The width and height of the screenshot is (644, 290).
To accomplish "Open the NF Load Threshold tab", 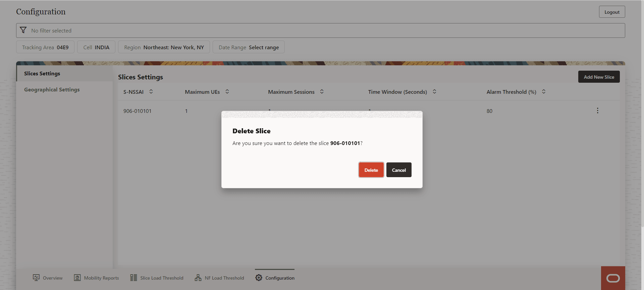I will [219, 278].
